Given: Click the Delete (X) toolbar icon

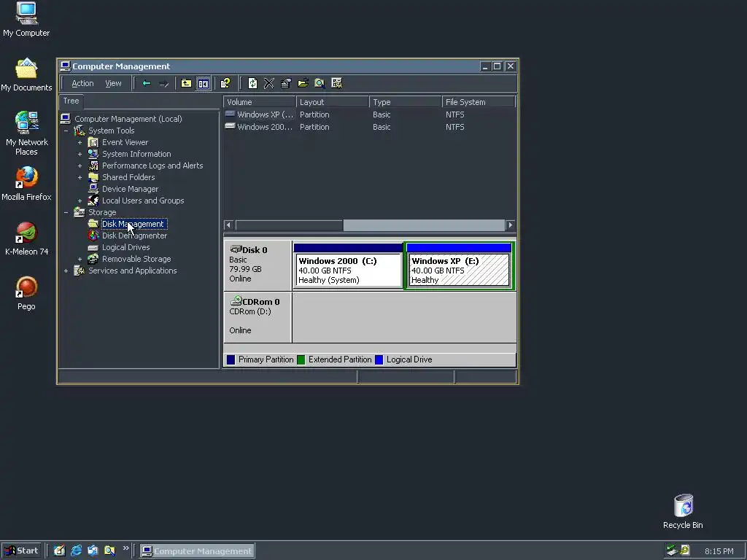Looking at the screenshot, I should (269, 83).
